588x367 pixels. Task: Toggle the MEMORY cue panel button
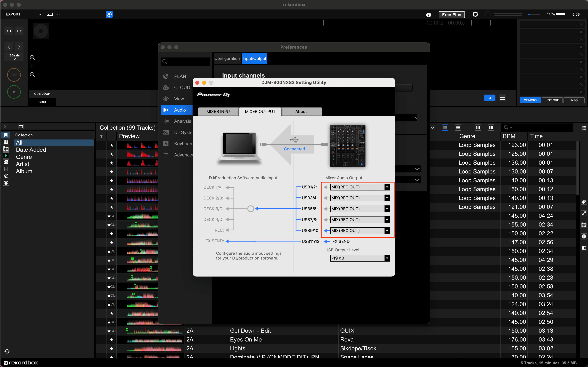pos(530,100)
